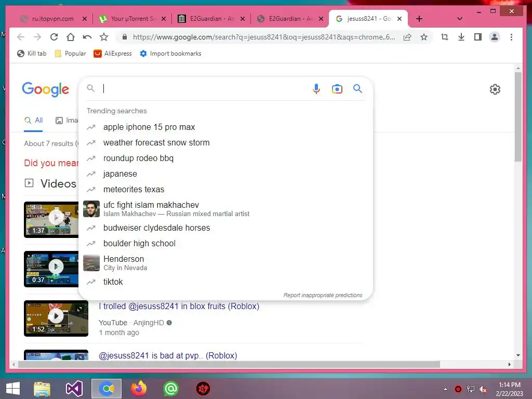Open the downloads icon in toolbar
This screenshot has width=532, height=399.
pyautogui.click(x=461, y=37)
